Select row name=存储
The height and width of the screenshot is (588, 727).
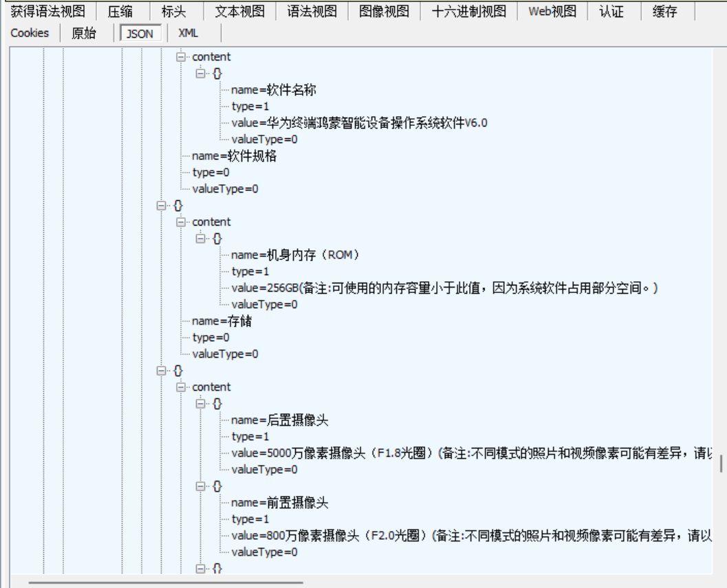point(221,321)
